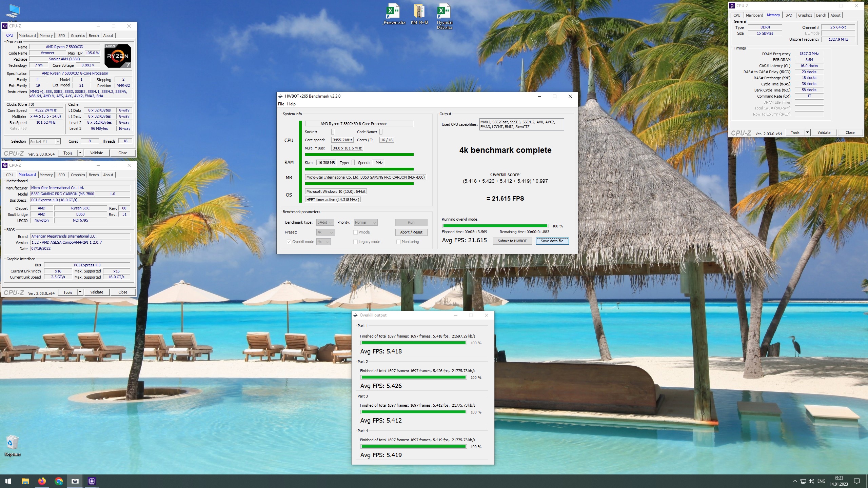Image resolution: width=868 pixels, height=488 pixels.
Task: Open the Hyundai IX35.xlsx desktop file
Action: (x=444, y=16)
